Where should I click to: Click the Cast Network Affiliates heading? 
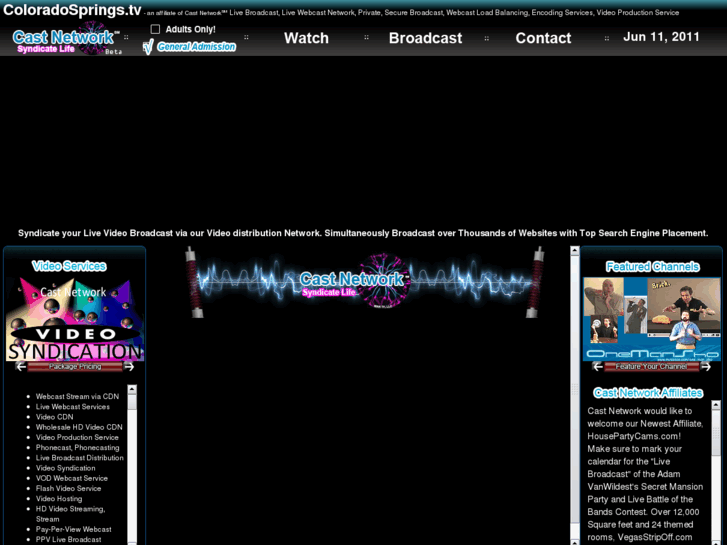(x=648, y=393)
